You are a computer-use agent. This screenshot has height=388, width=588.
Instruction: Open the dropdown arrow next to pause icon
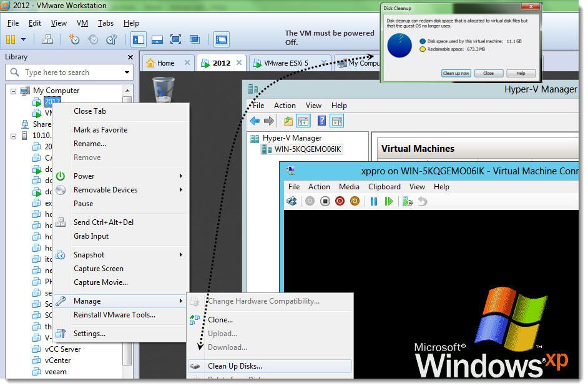[23, 39]
